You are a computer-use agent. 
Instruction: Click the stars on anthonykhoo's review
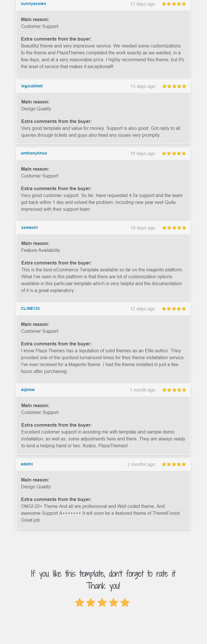[x=174, y=153]
